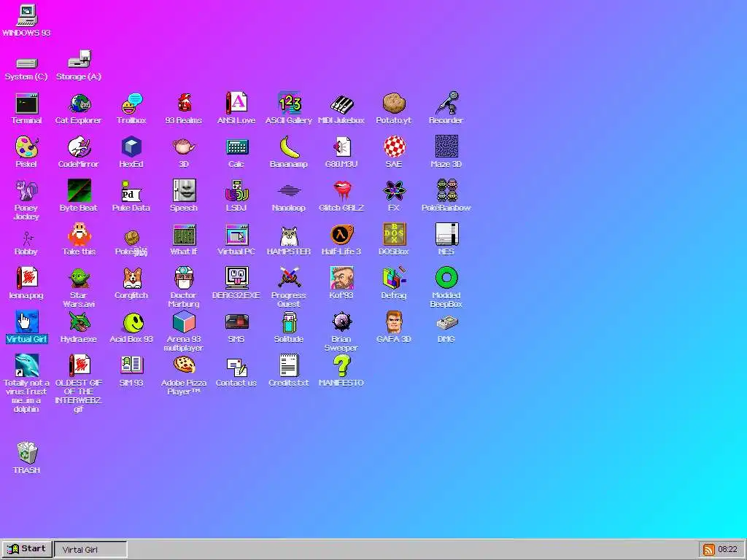The width and height of the screenshot is (747, 560).
Task: Launch Acid Box 93 smiley icon
Action: [x=131, y=323]
